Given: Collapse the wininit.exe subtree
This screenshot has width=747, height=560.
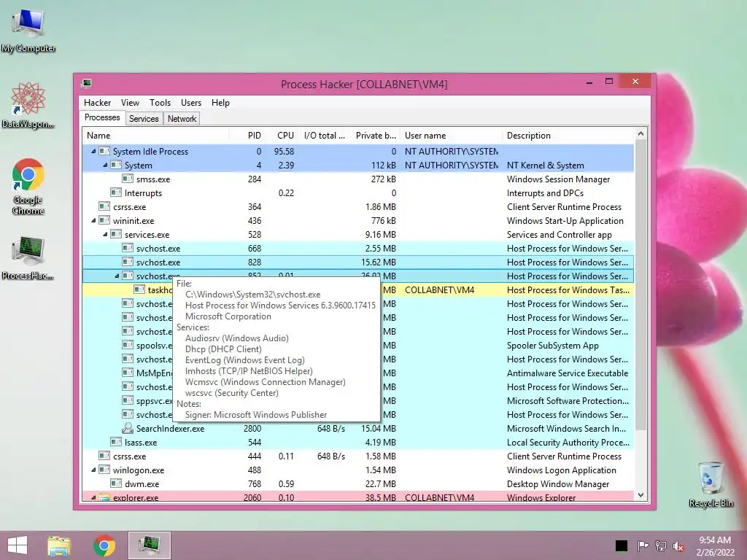Looking at the screenshot, I should coord(93,220).
